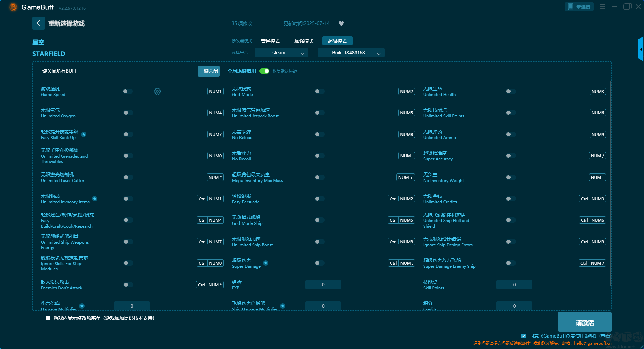Toggle the global hotkey enable switch
The image size is (644, 349).
coord(264,71)
